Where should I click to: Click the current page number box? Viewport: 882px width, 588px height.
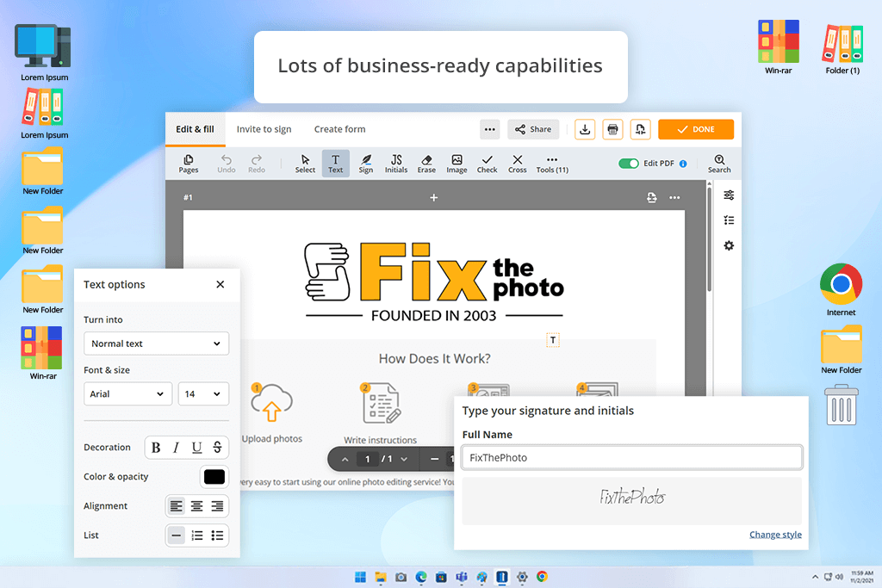pyautogui.click(x=367, y=459)
